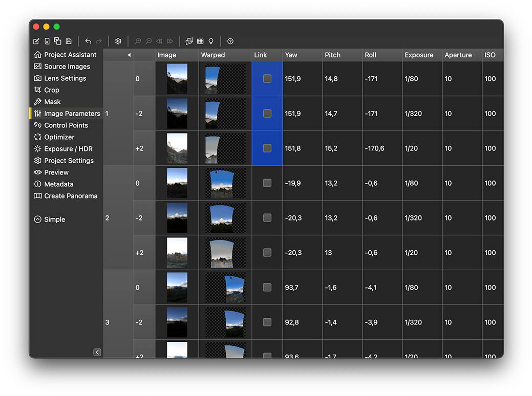The height and width of the screenshot is (396, 532).
Task: Click the Roll column header
Action: pos(382,55)
